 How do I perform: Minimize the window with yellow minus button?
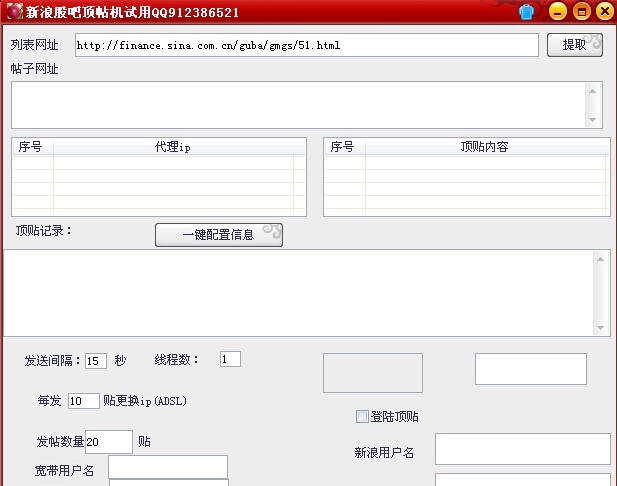[558, 11]
